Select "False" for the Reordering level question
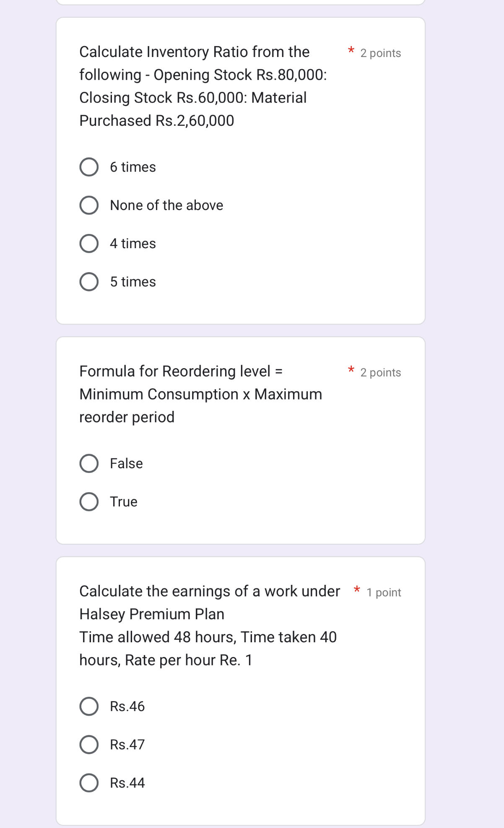 coord(88,463)
